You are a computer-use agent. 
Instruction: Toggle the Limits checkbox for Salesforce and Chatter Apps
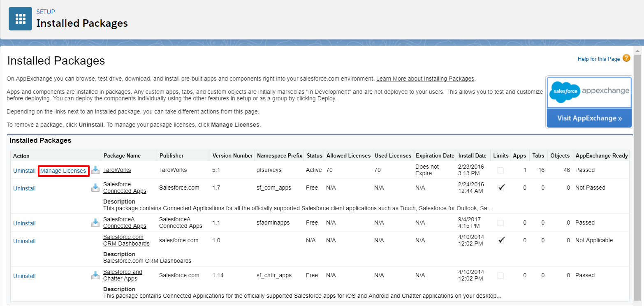500,276
